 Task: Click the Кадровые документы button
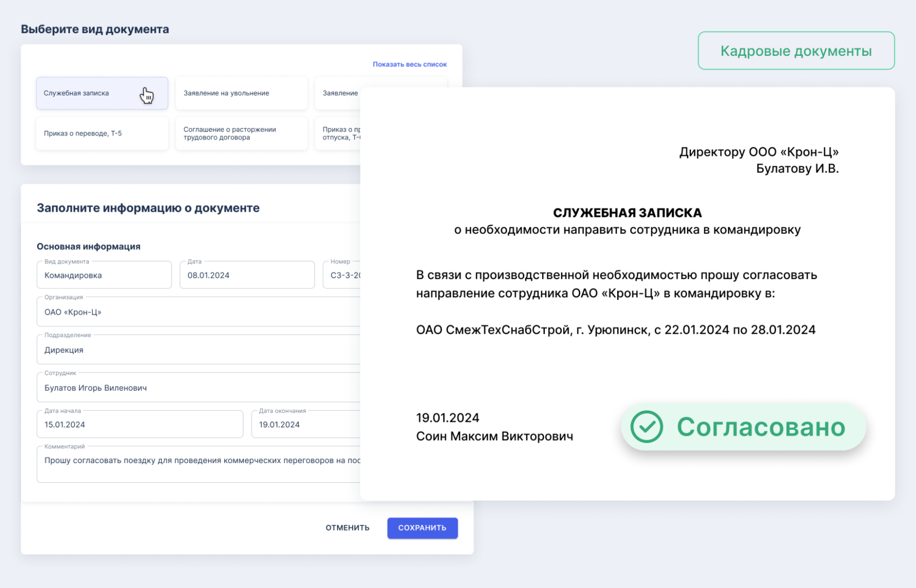[x=795, y=51]
